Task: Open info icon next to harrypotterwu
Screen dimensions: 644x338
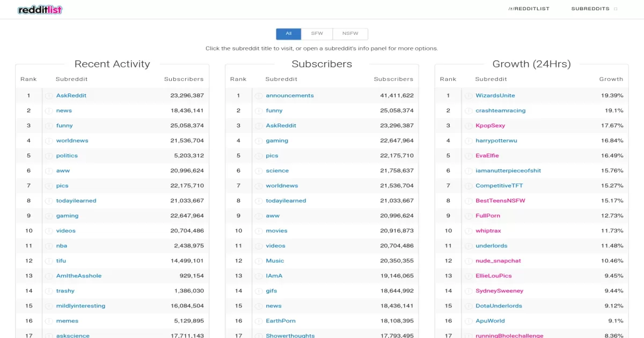Action: [468, 141]
